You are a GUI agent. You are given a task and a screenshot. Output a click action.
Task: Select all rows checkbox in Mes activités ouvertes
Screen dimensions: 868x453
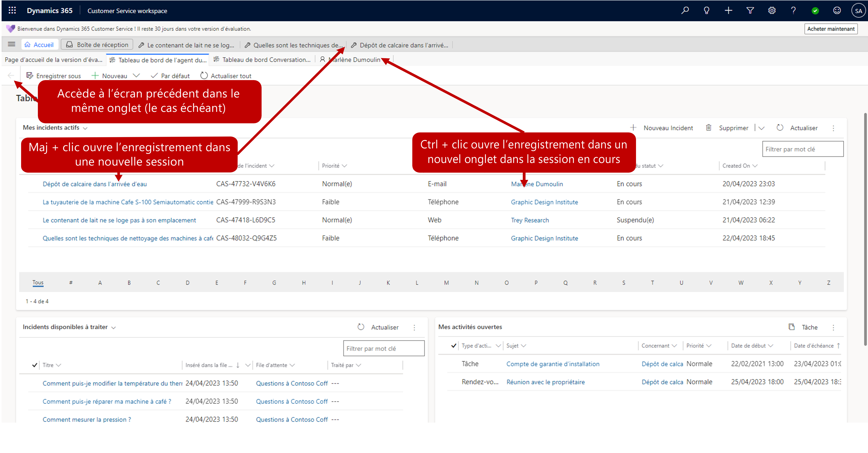point(454,346)
